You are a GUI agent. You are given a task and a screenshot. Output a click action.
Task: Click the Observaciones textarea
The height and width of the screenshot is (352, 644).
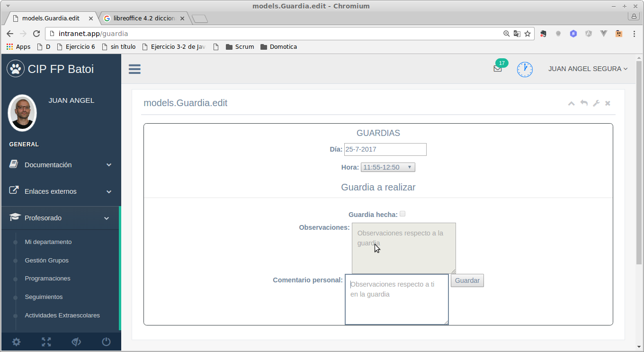pos(404,248)
